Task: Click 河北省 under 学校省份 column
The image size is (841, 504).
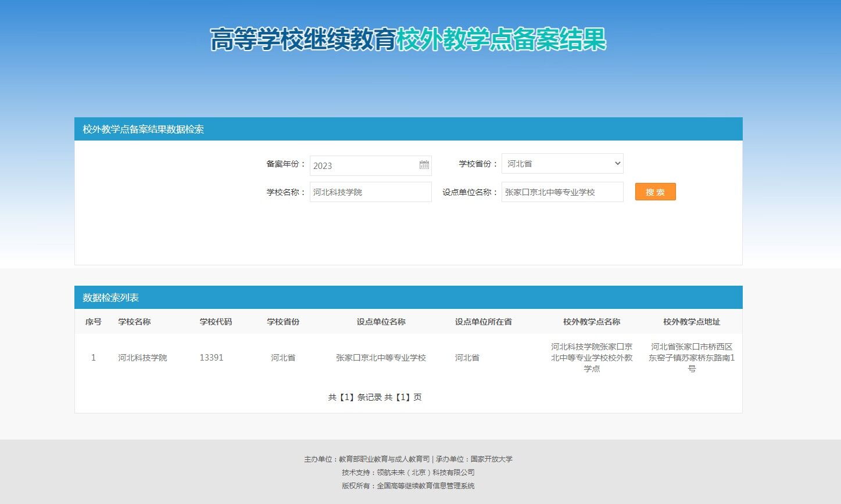Action: tap(283, 358)
